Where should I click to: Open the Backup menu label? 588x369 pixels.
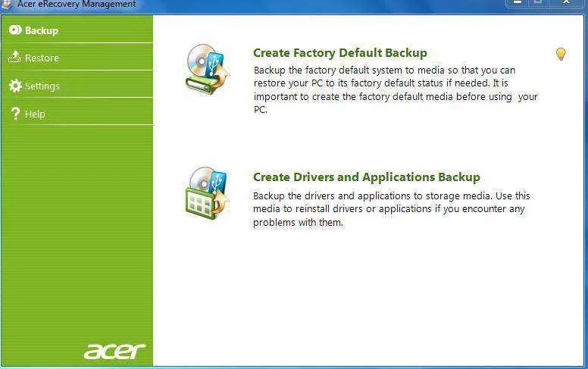tap(42, 30)
